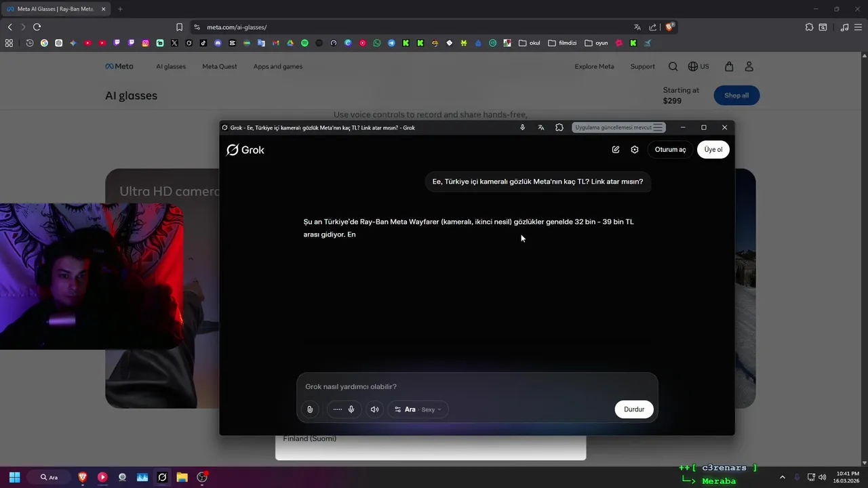Open the Support link on Meta site
The height and width of the screenshot is (488, 868).
pos(643,66)
